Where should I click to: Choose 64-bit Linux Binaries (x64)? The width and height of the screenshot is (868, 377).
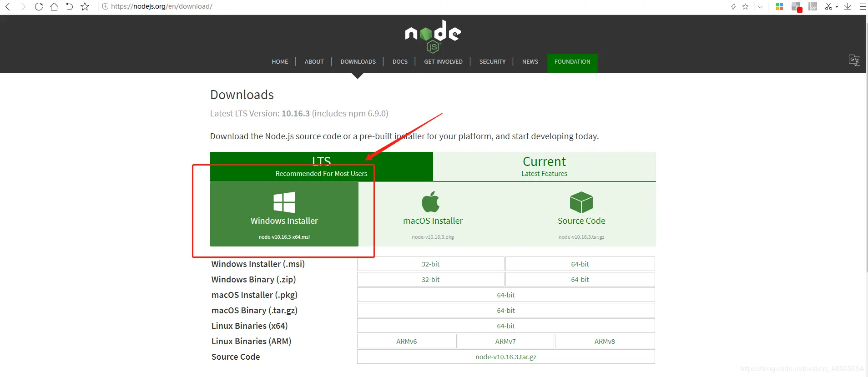pyautogui.click(x=506, y=326)
